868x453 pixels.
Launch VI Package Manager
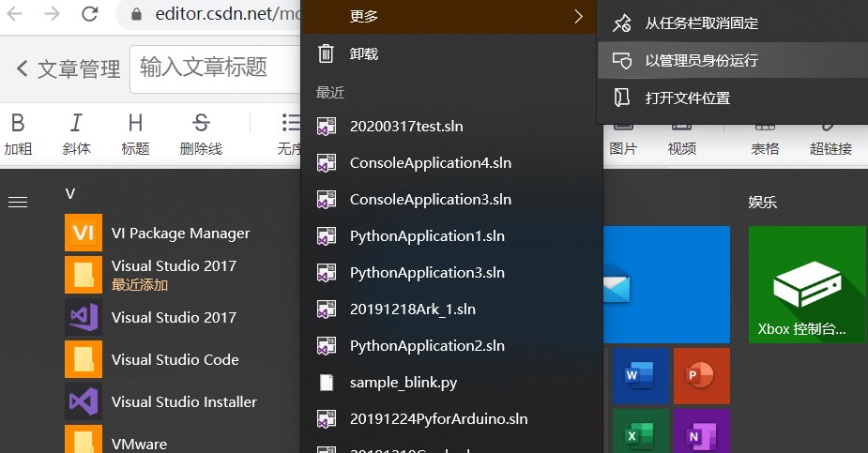(178, 233)
